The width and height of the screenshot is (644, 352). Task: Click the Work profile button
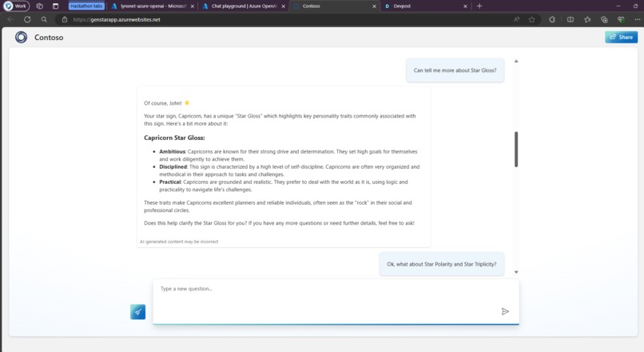coord(16,6)
